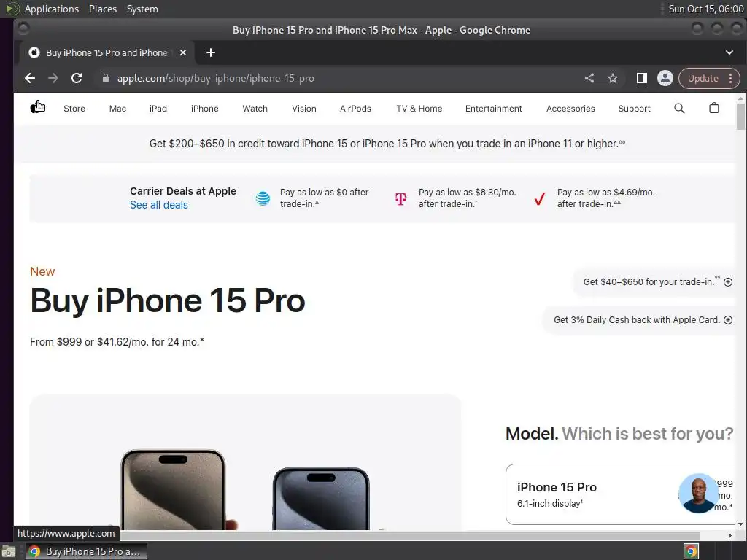Toggle Chrome's side panel icon

pos(642,78)
